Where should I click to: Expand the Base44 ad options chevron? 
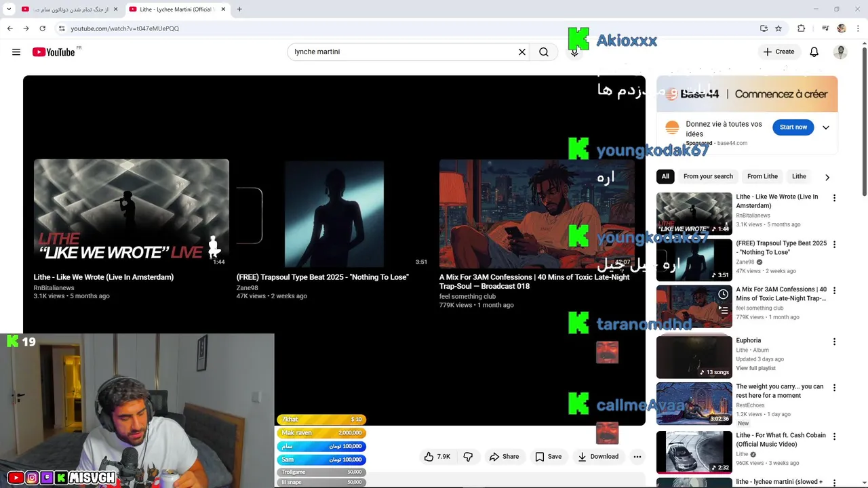826,127
